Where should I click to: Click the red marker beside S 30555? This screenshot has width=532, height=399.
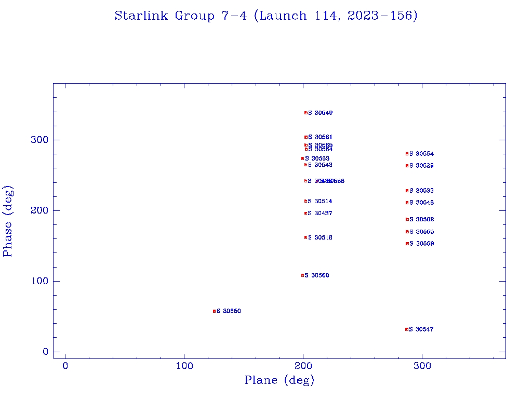[x=407, y=232]
